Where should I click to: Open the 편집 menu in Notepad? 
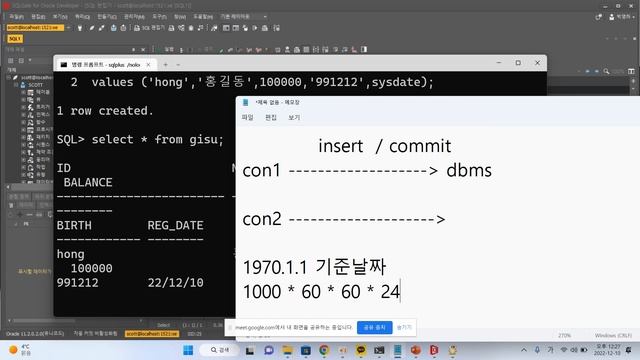pos(271,118)
